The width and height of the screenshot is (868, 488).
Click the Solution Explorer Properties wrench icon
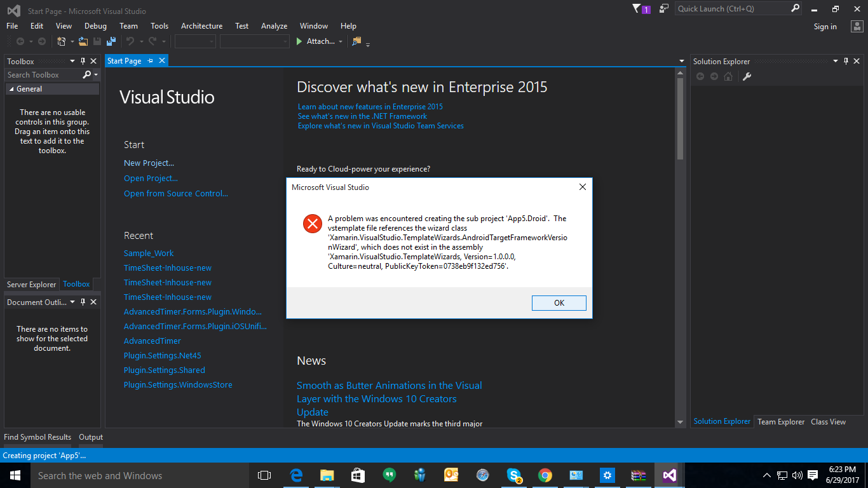pos(747,76)
